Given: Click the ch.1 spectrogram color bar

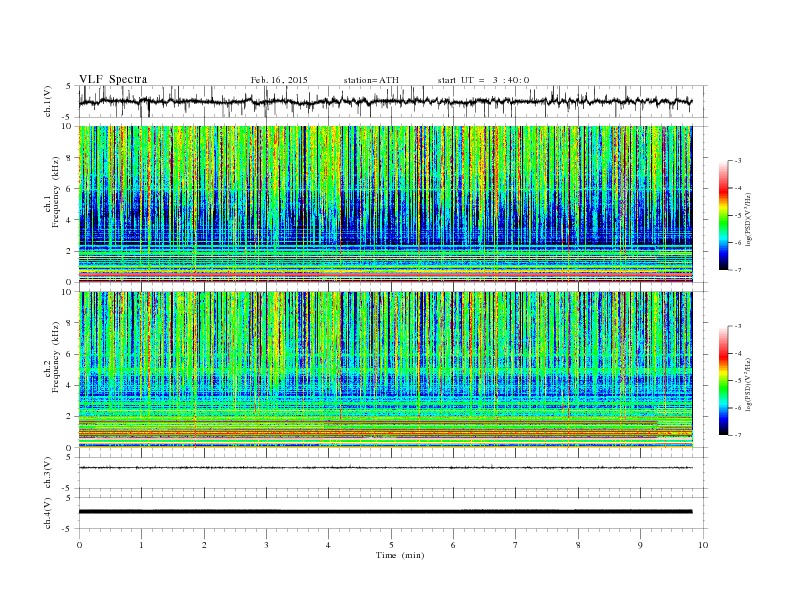Looking at the screenshot, I should pos(723,216).
